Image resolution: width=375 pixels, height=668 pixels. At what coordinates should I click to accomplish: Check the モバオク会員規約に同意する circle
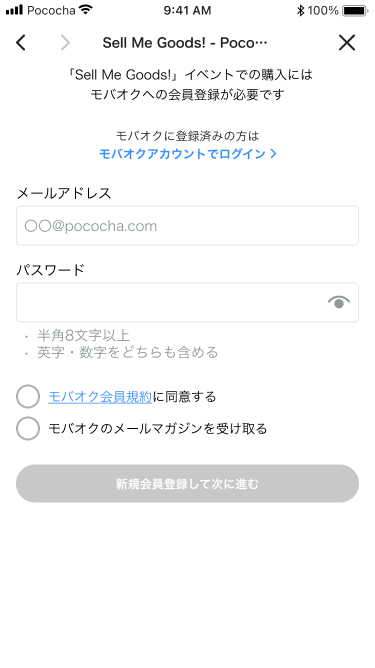pyautogui.click(x=28, y=397)
